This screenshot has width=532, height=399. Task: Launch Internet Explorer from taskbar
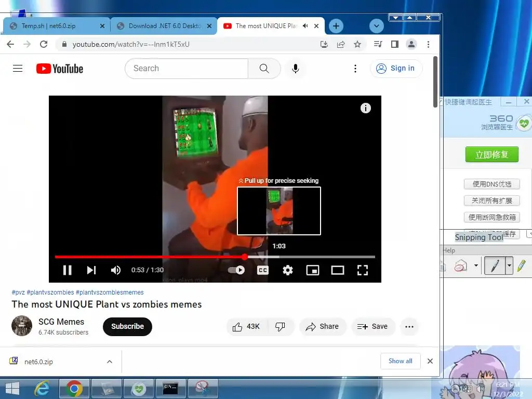pos(43,389)
